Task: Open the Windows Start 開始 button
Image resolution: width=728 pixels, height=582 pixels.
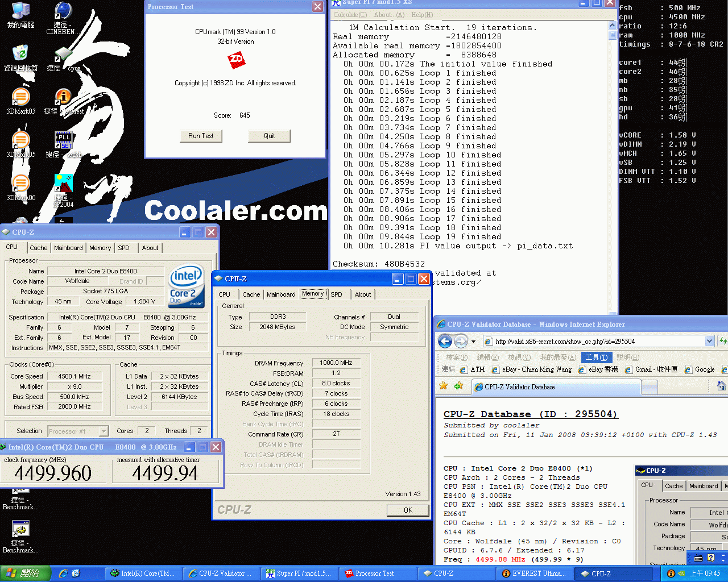Action: coord(26,573)
